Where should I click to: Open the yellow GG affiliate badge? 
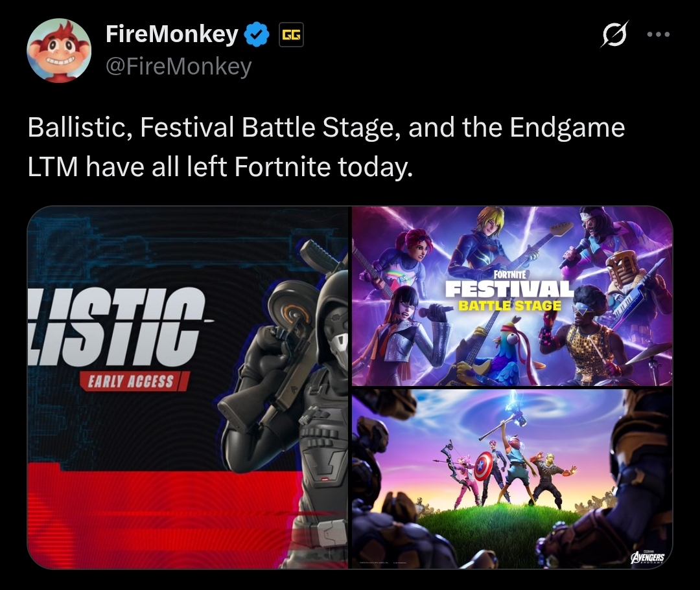(291, 35)
